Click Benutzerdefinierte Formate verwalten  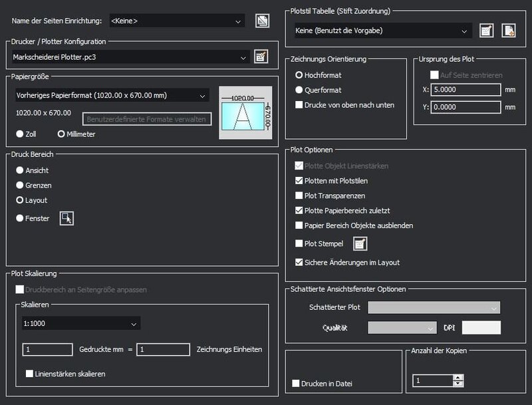[146, 119]
